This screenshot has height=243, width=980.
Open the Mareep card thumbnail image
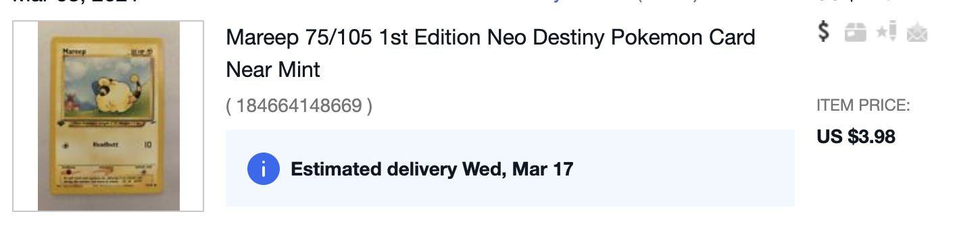click(108, 116)
